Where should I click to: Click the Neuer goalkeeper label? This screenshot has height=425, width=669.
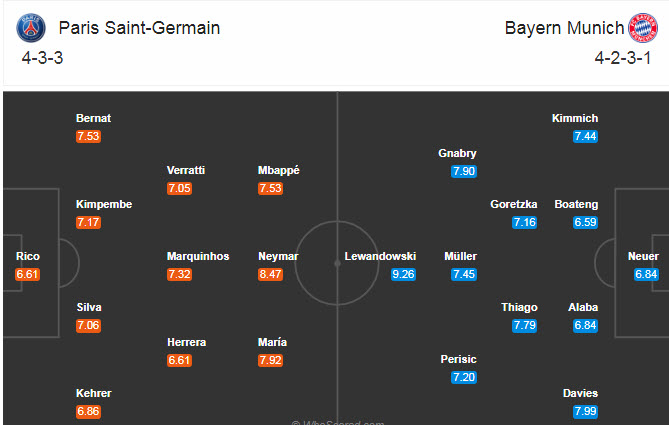[645, 256]
